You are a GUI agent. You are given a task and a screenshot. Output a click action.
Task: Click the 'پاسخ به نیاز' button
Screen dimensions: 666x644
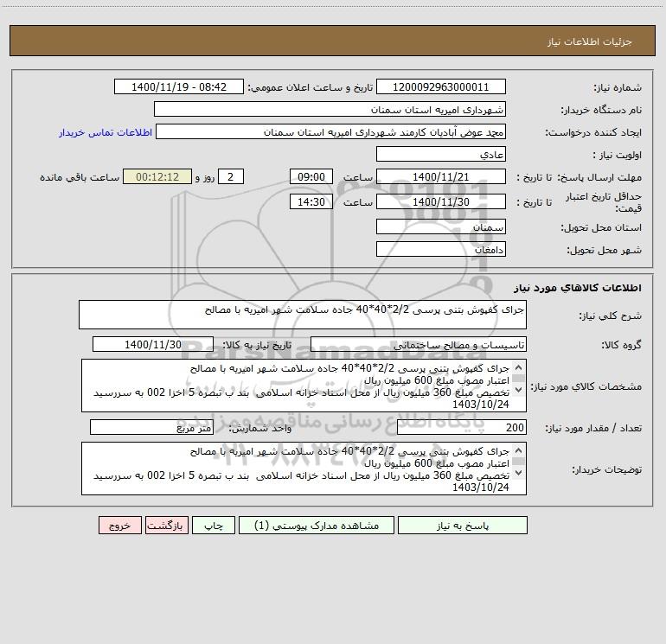pyautogui.click(x=463, y=525)
